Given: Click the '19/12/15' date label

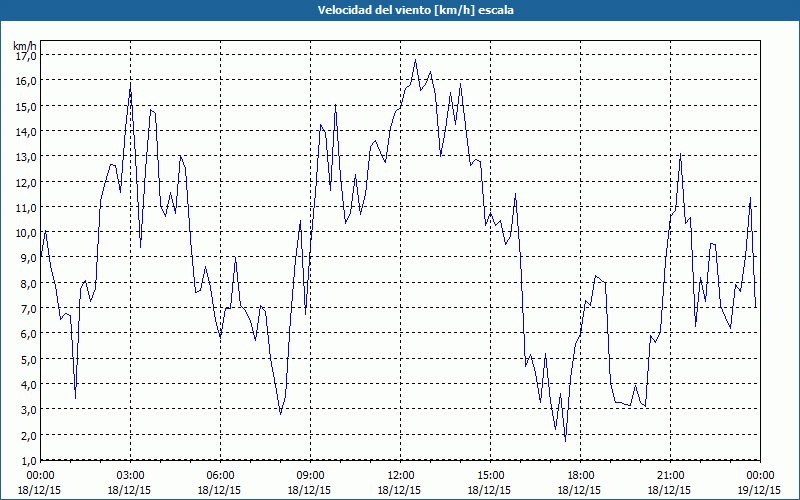Looking at the screenshot, I should point(759,490).
